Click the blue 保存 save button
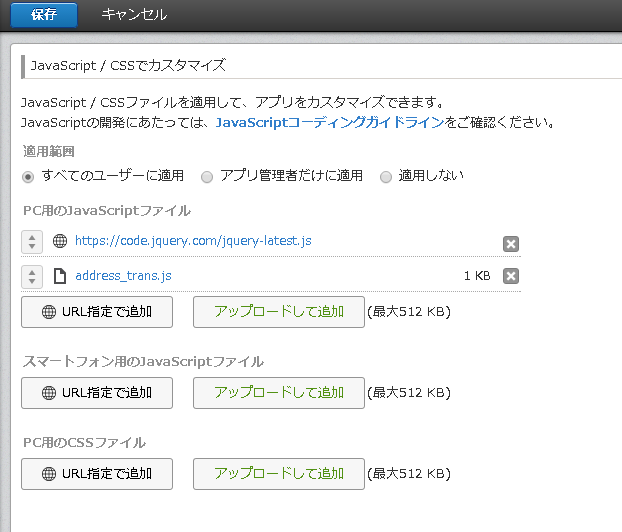Viewport: 622px width, 532px height. [x=44, y=15]
